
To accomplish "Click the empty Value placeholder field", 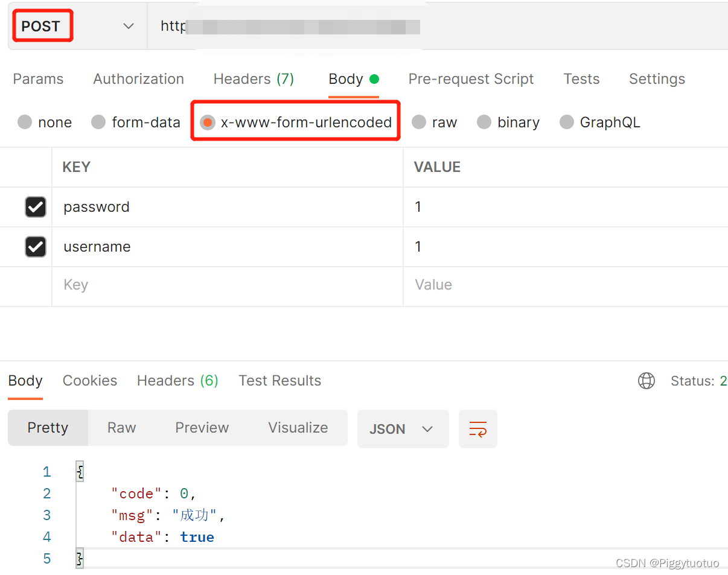I will coord(566,285).
